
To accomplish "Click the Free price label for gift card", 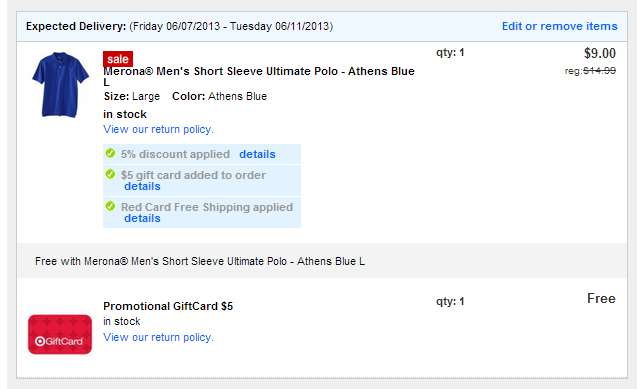I will click(x=601, y=298).
